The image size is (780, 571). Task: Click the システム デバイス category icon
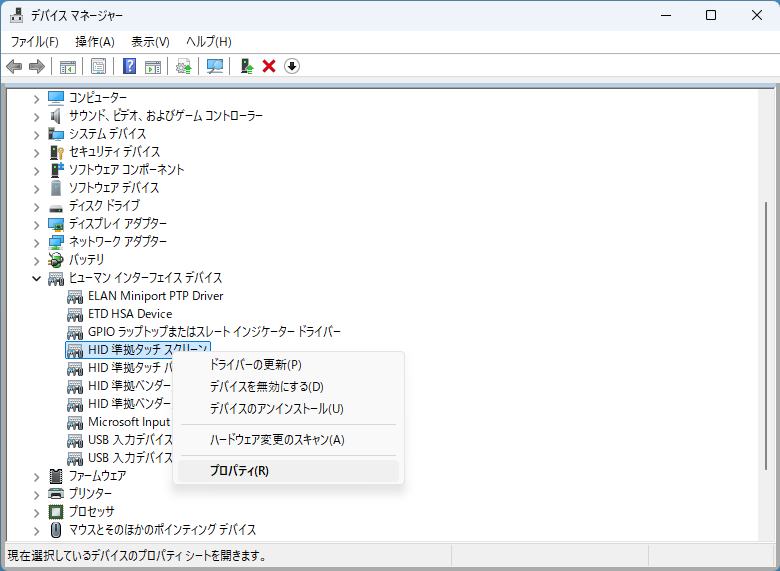56,134
